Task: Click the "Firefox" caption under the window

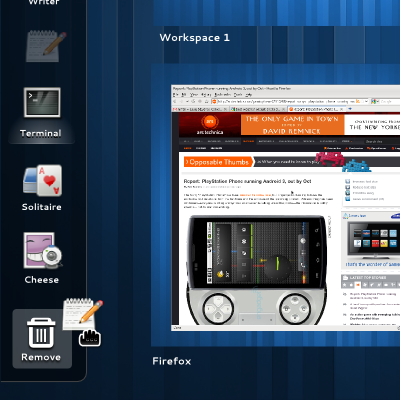Action: pos(172,361)
